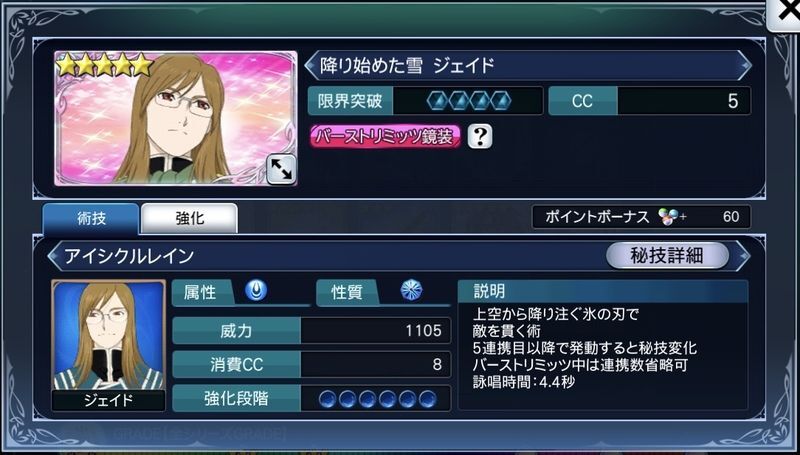Image resolution: width=800 pixels, height=455 pixels.
Task: Tap the バーストリミッツ鏡装 pink badge
Action: point(386,137)
